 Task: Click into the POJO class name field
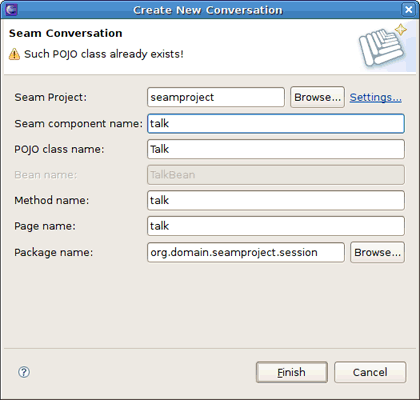(276, 149)
